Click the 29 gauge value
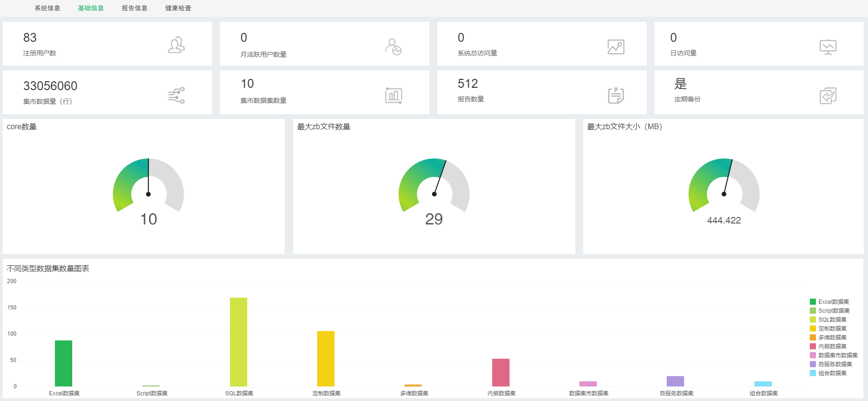Screen dimensions: 868x401 pyautogui.click(x=434, y=219)
